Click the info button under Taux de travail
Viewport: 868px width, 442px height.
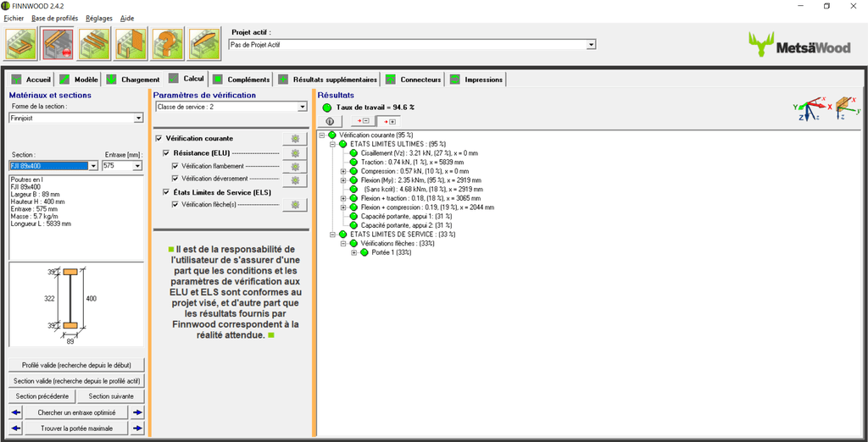click(331, 121)
